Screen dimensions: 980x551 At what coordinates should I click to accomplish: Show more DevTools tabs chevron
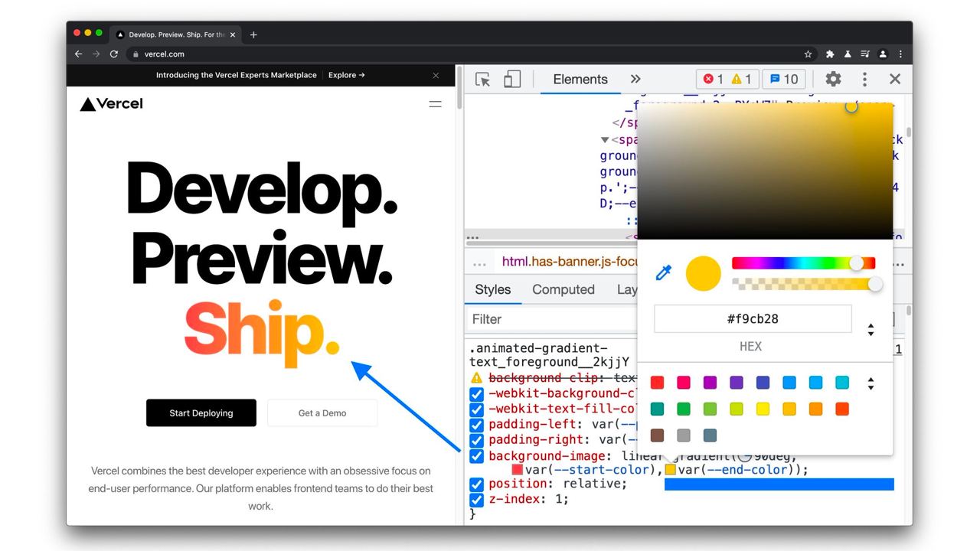click(x=635, y=79)
